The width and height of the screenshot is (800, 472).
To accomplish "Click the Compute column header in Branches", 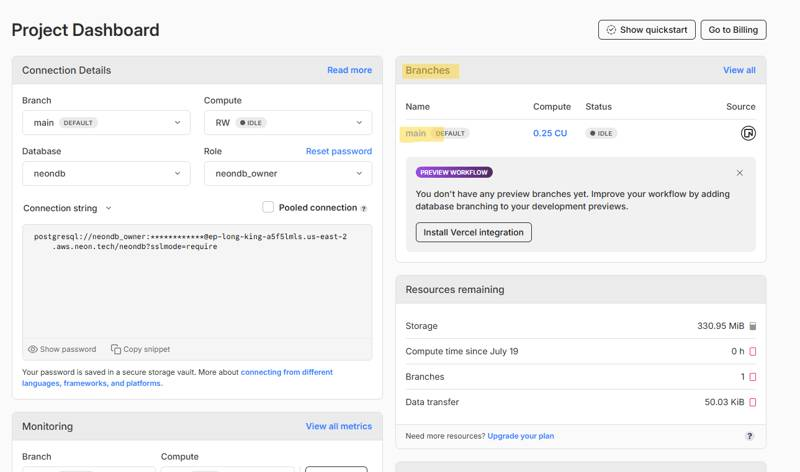I will point(552,107).
